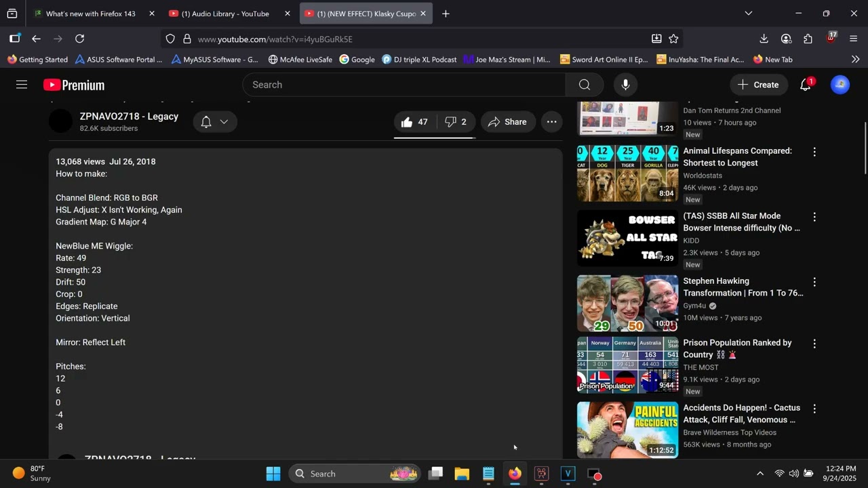Open Firefox sidebar toggle icon
This screenshot has height=488, width=868.
point(14,39)
